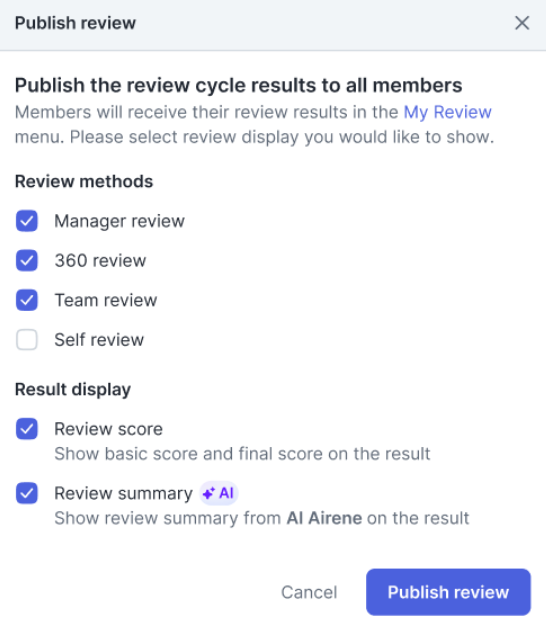Toggle the Review summary checkbox

(x=27, y=493)
